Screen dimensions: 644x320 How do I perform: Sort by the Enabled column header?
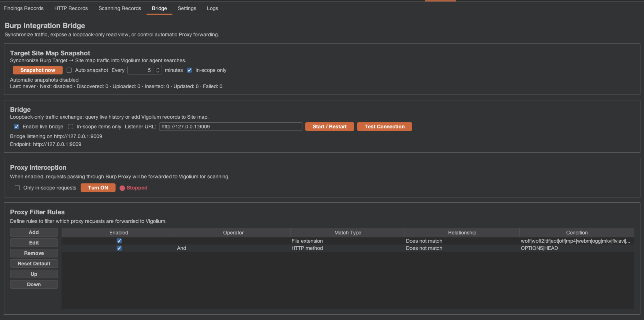[x=119, y=233]
